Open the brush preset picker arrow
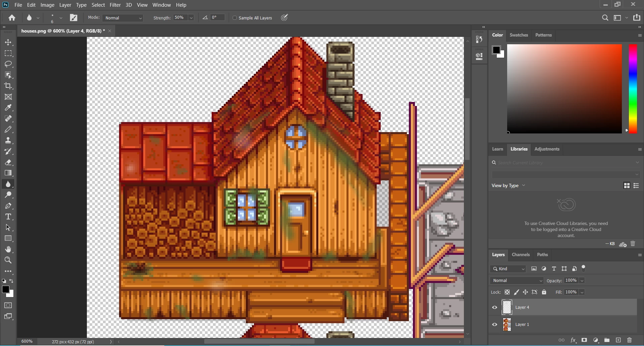Screen dimensions: 644x346 61,18
